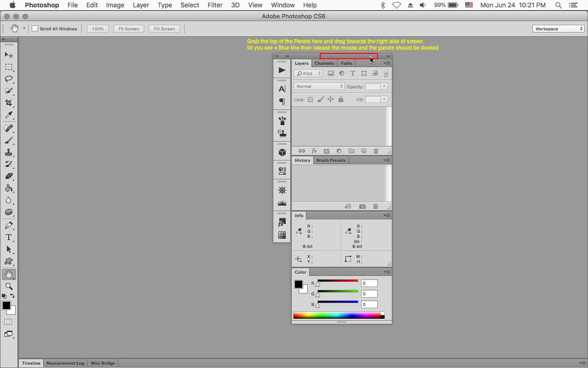Viewport: 588px width, 368px height.
Task: Switch to the Paths tab
Action: pyautogui.click(x=346, y=63)
